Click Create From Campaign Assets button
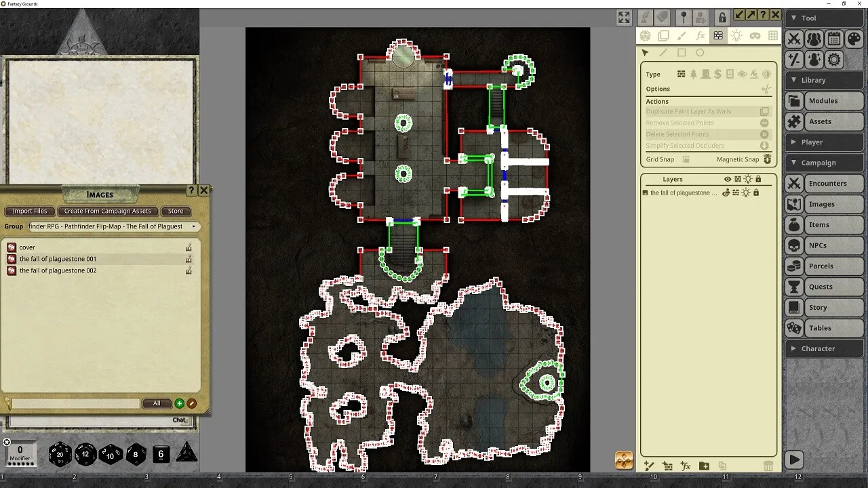The width and height of the screenshot is (868, 488). pyautogui.click(x=107, y=211)
